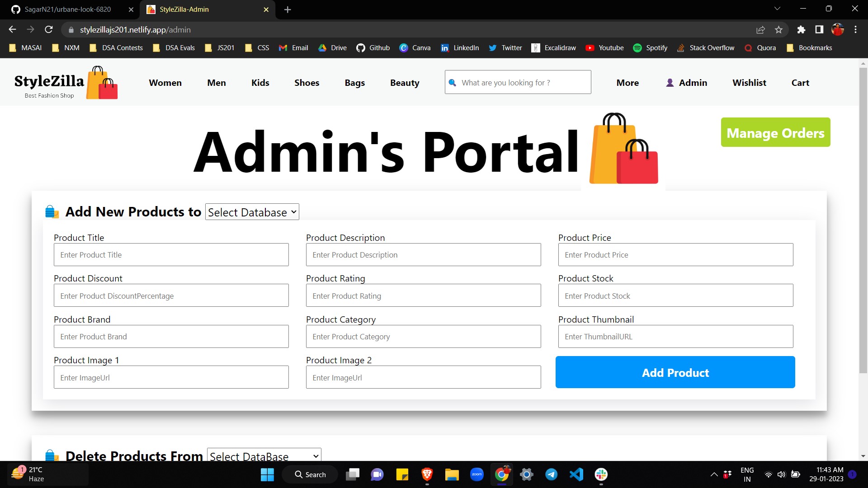Click the StyleZilla shopping bag logo
868x488 pixels.
pos(102,83)
